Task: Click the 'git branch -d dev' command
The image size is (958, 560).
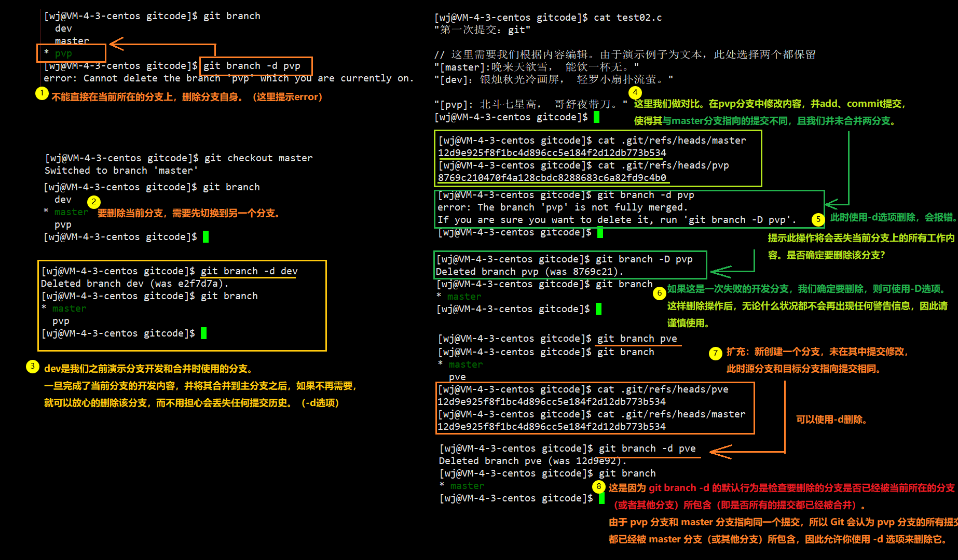Action: tap(249, 271)
